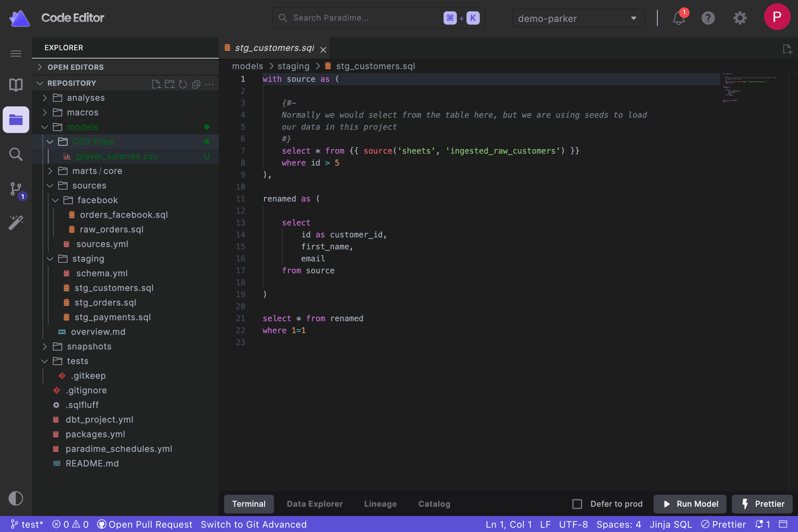
Task: Click the Prettier format button
Action: tap(762, 504)
